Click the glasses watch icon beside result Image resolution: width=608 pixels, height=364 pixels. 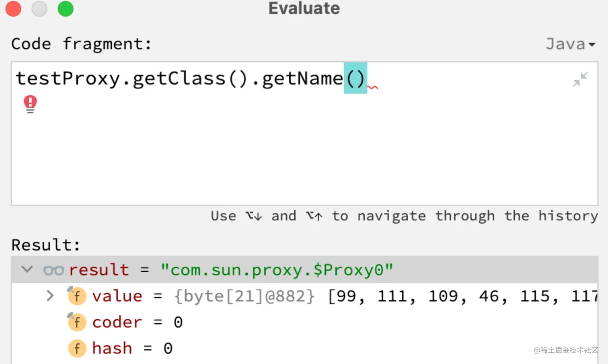tap(53, 270)
